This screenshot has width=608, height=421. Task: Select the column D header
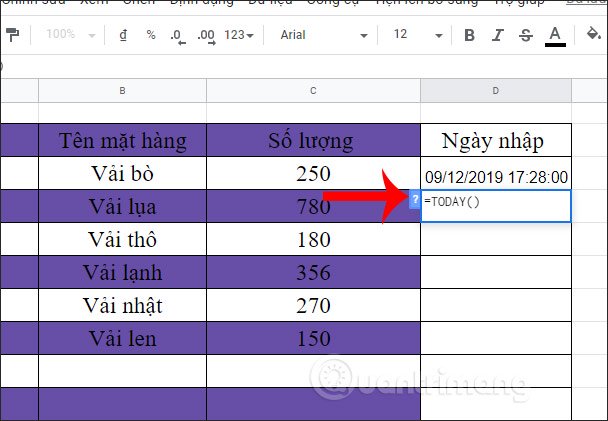point(496,91)
